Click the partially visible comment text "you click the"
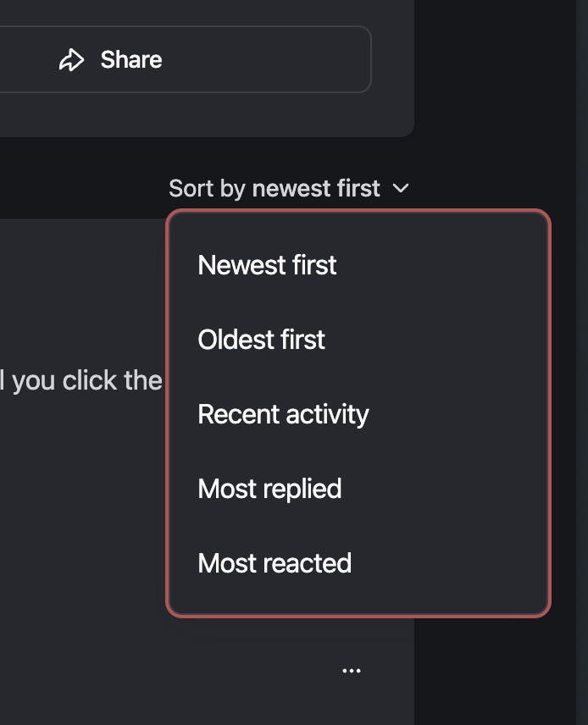The height and width of the screenshot is (725, 588). (x=87, y=381)
